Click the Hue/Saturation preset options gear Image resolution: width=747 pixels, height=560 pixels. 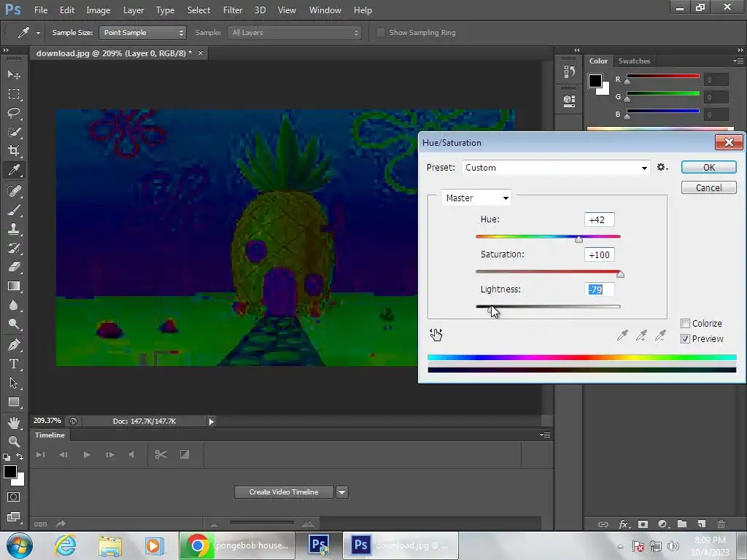(x=662, y=168)
